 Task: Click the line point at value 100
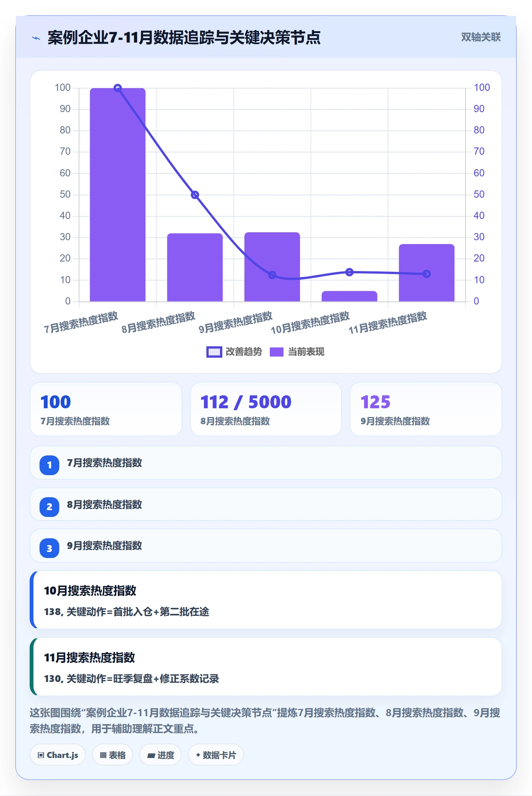(x=118, y=88)
